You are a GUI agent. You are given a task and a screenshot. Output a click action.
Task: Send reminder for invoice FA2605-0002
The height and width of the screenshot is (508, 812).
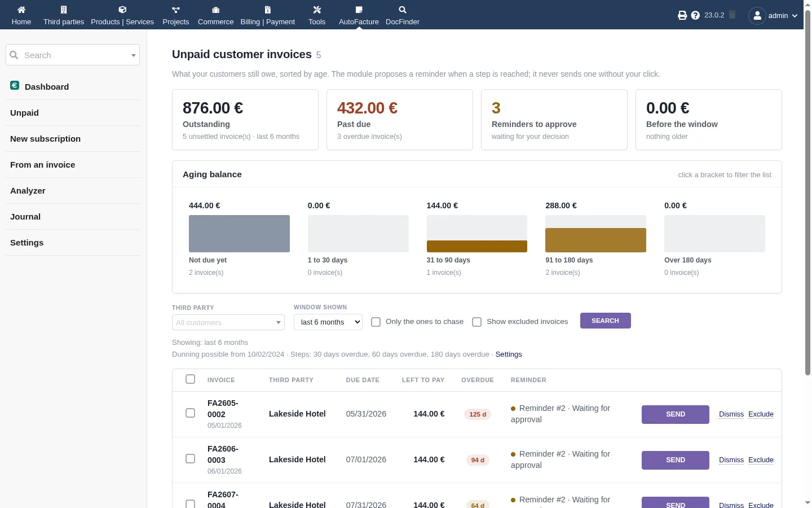[x=676, y=414]
